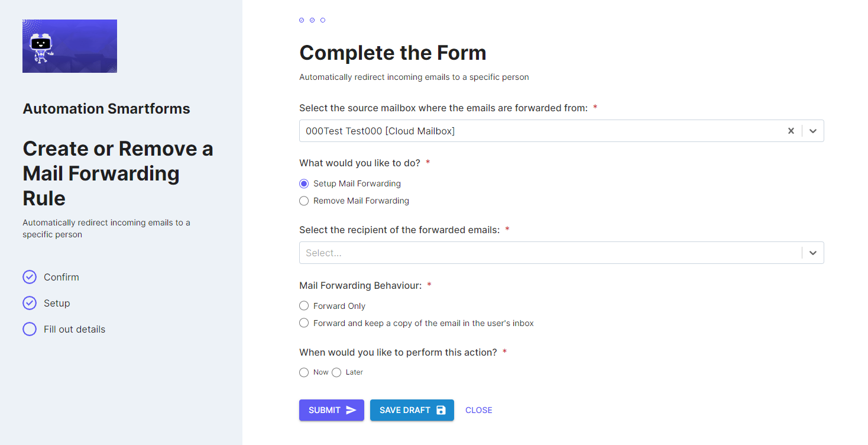The width and height of the screenshot is (868, 445).
Task: Click the third progress dot at top
Action: click(323, 20)
